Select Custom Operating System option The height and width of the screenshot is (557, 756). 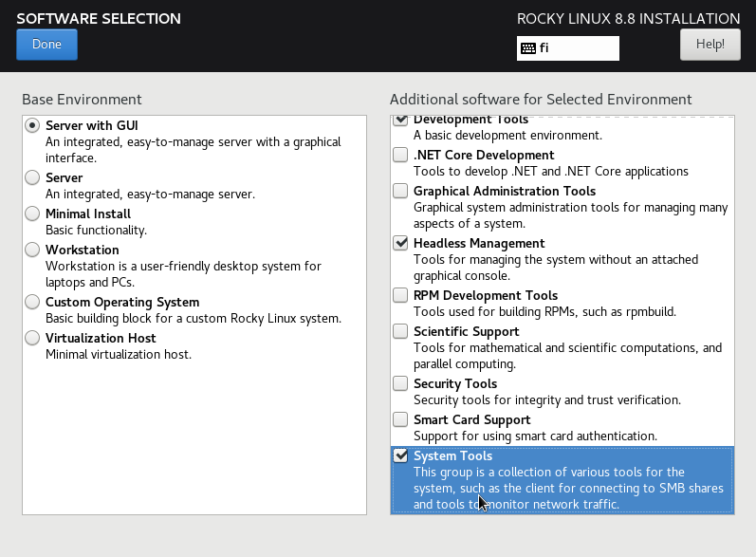point(33,302)
